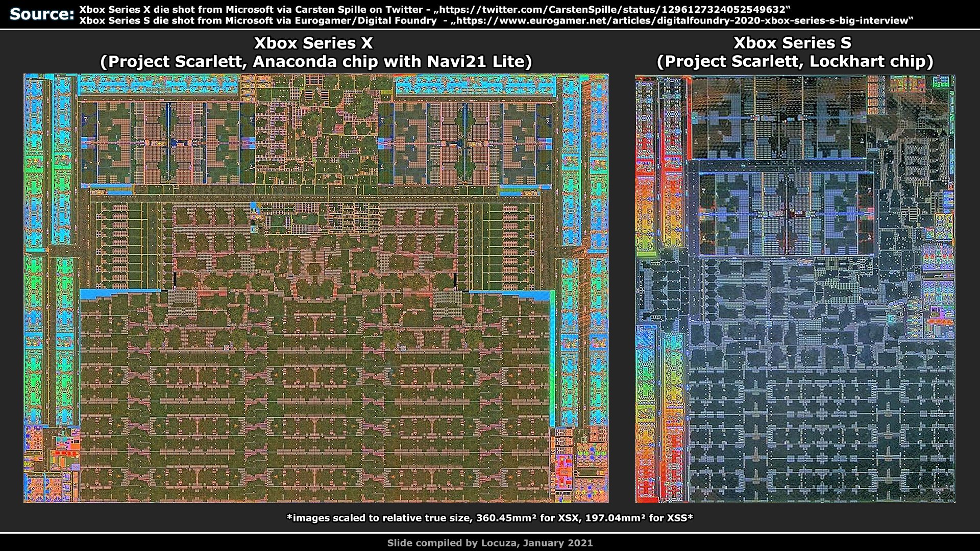The width and height of the screenshot is (980, 551).
Task: Select the "Xbox Series S" heading
Action: click(793, 43)
